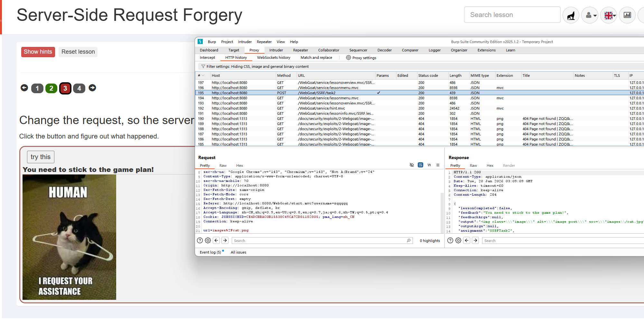Expand the language flag dropdown
Viewport: 644px width, 322px height.
[609, 15]
